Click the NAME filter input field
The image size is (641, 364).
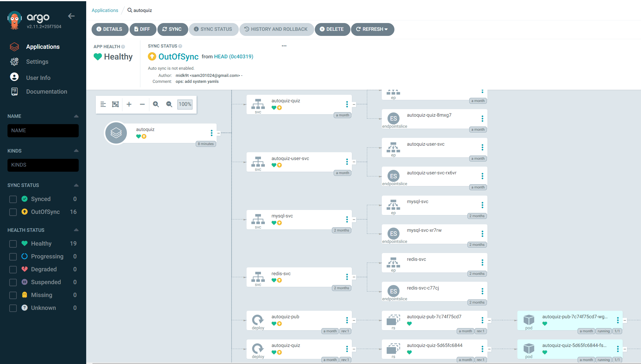[43, 131]
